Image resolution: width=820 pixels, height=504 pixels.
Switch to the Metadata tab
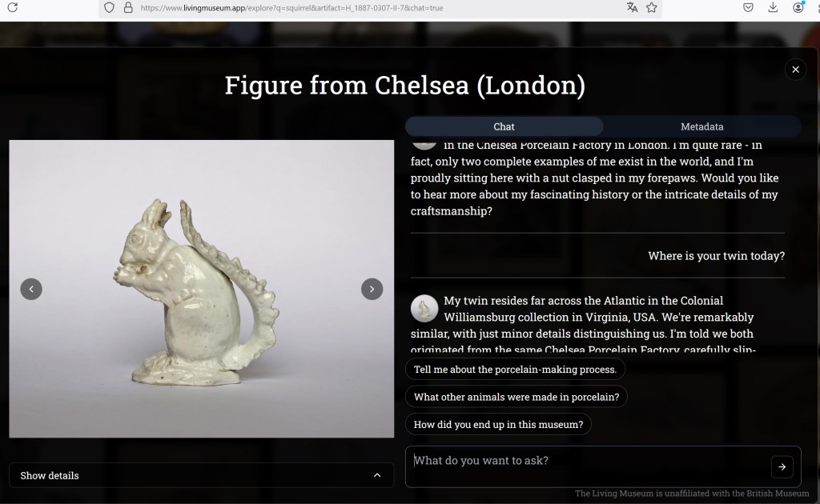701,126
